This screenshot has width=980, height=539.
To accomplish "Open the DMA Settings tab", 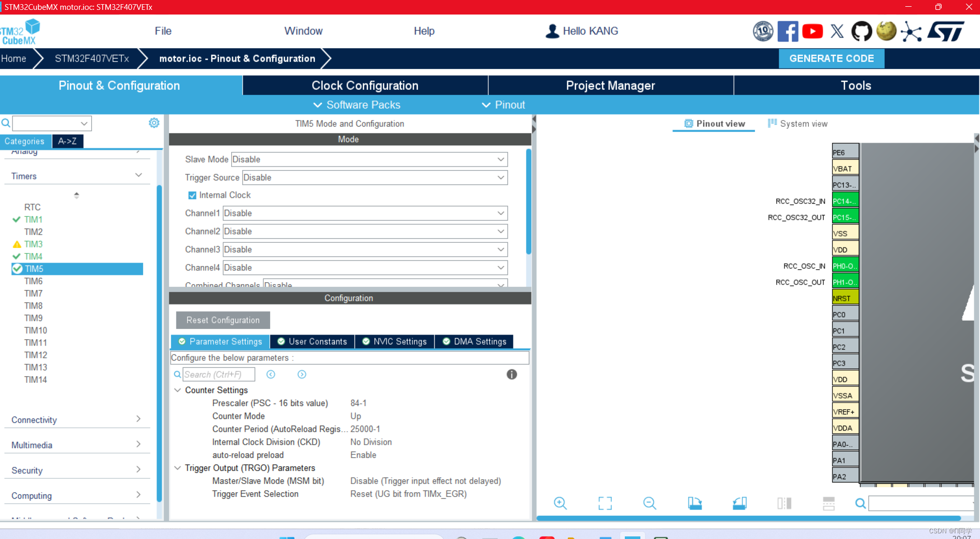I will [474, 341].
